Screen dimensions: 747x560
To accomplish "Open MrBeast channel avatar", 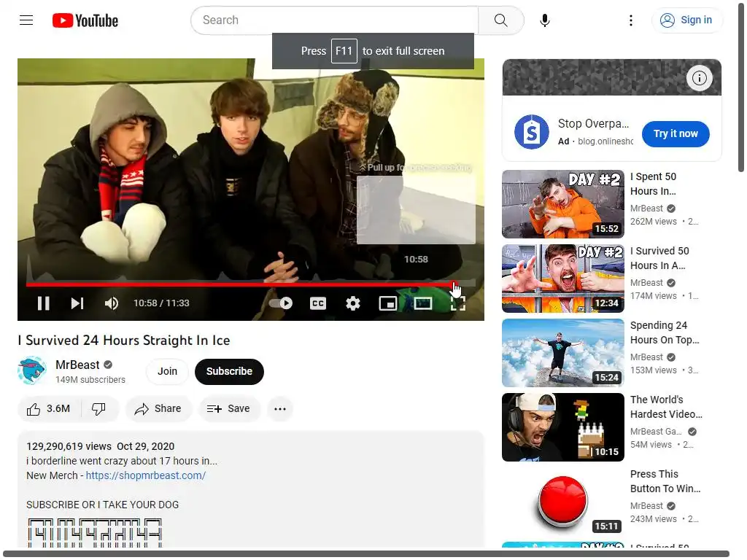I will pyautogui.click(x=32, y=371).
